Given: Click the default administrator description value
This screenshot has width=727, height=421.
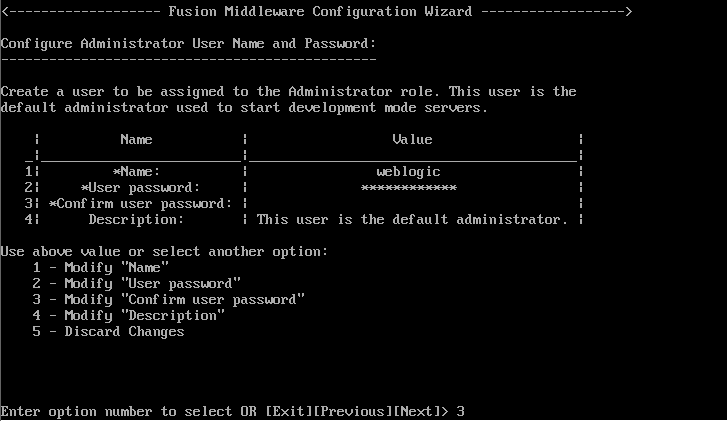Looking at the screenshot, I should [x=412, y=219].
